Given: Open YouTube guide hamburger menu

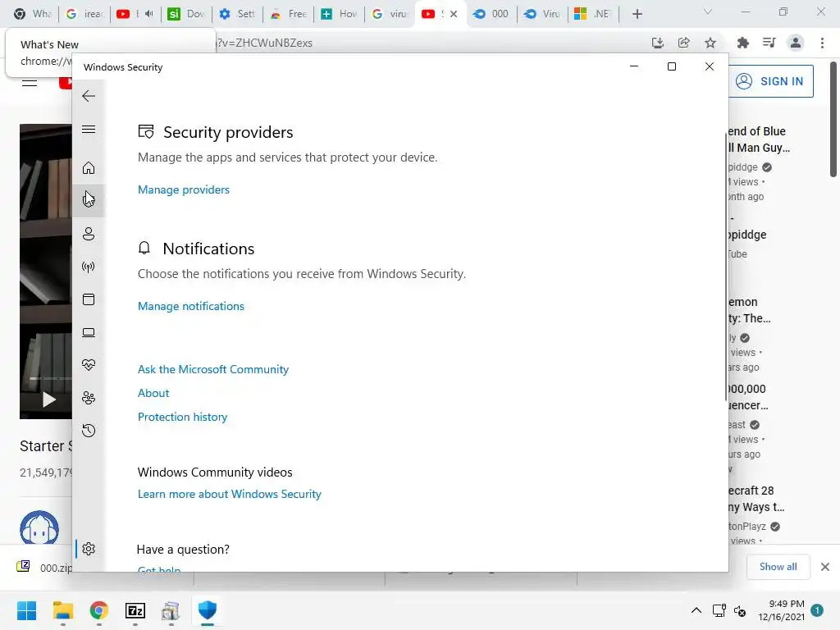Looking at the screenshot, I should [30, 83].
